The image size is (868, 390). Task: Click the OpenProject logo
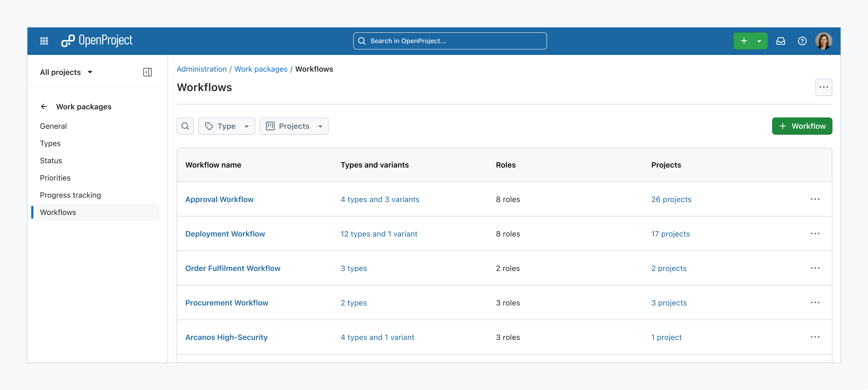pyautogui.click(x=97, y=41)
